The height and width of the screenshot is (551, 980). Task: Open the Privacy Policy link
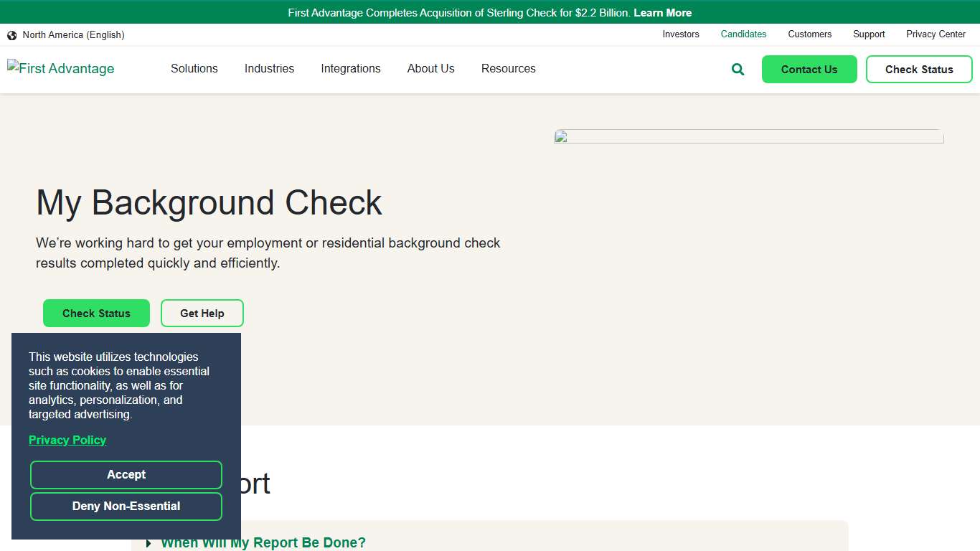67,440
